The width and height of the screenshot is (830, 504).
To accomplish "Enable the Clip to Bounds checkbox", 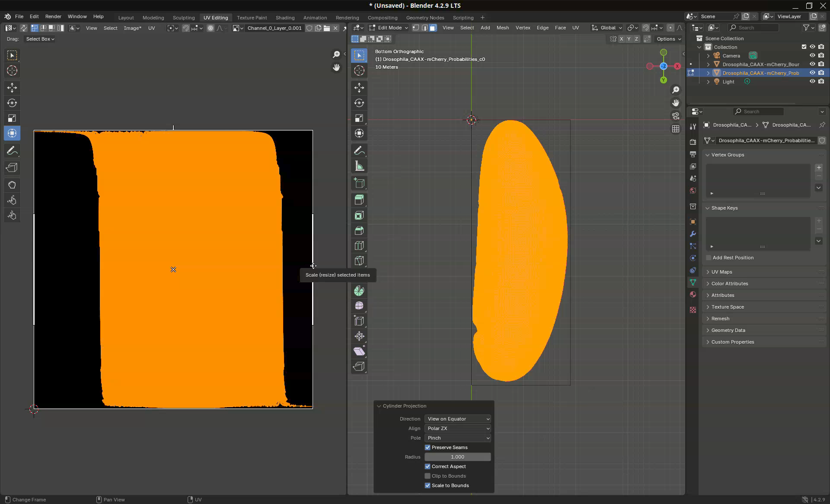I will 428,476.
